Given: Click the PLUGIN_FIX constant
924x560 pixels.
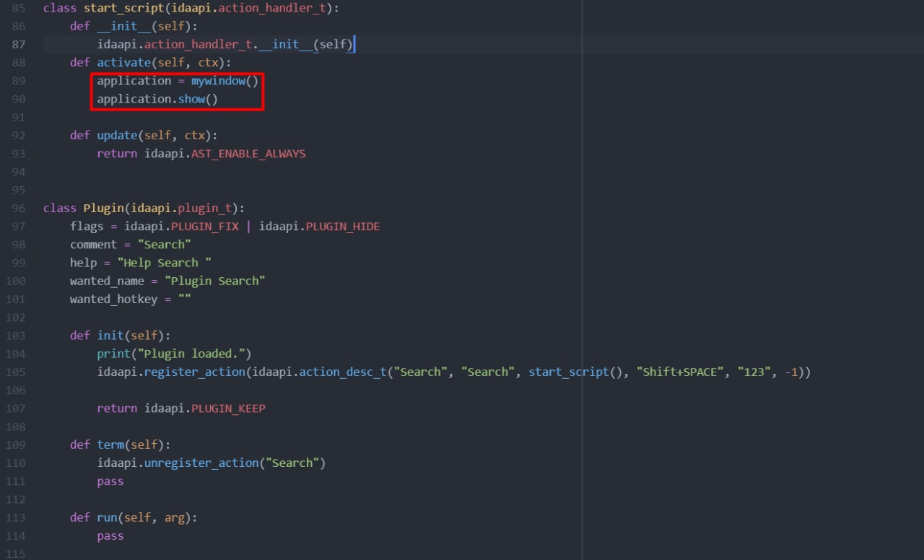Looking at the screenshot, I should point(204,227).
